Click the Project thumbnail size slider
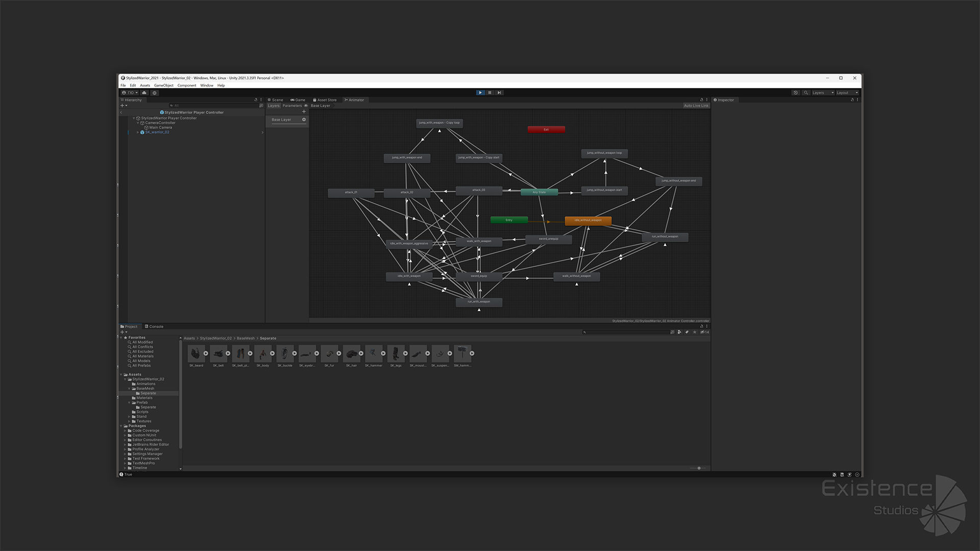980x551 pixels. [x=699, y=468]
